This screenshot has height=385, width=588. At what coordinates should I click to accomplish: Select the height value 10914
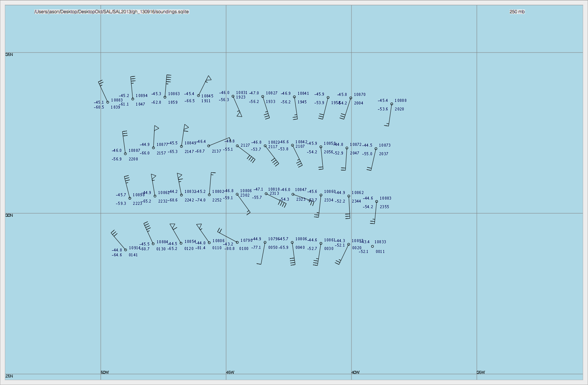[x=135, y=248]
